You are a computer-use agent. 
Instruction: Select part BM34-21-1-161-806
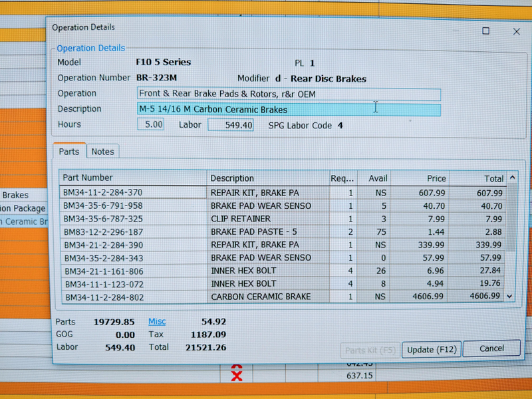pos(135,271)
